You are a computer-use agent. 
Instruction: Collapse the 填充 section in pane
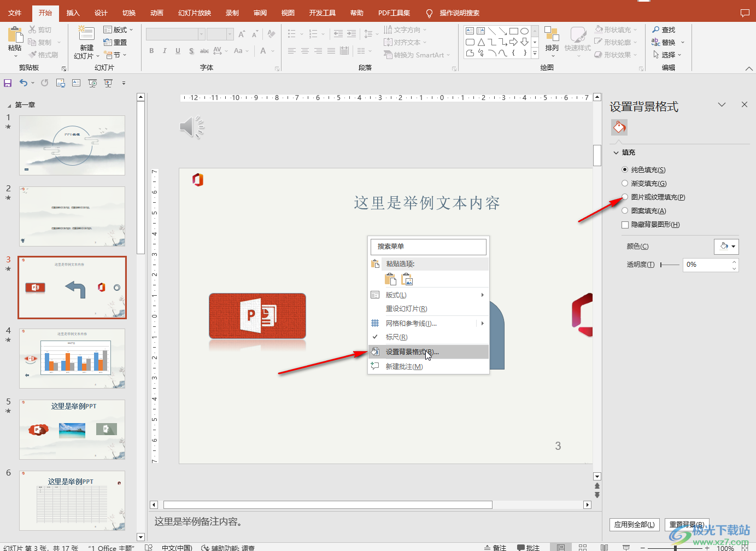(616, 153)
